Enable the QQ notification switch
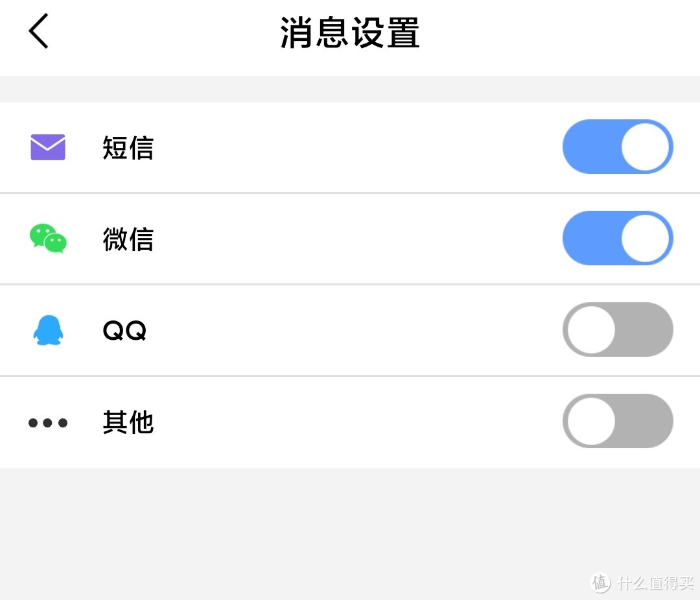The width and height of the screenshot is (700, 600). coord(618,330)
